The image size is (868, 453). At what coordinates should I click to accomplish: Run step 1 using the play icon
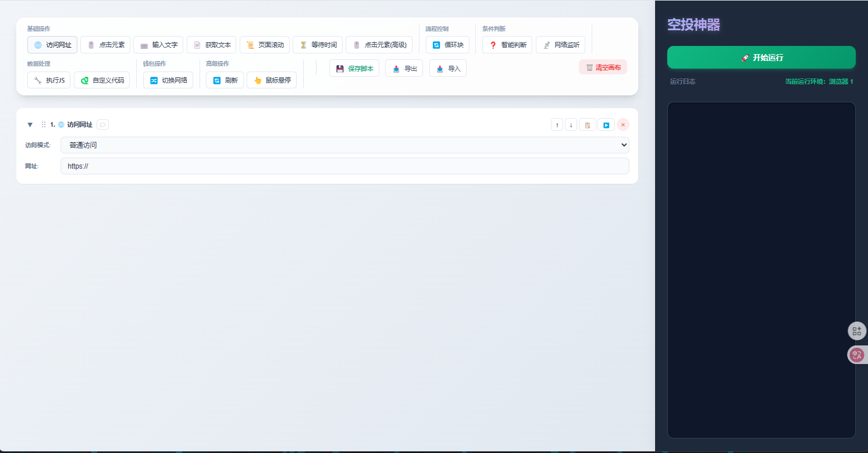(606, 124)
